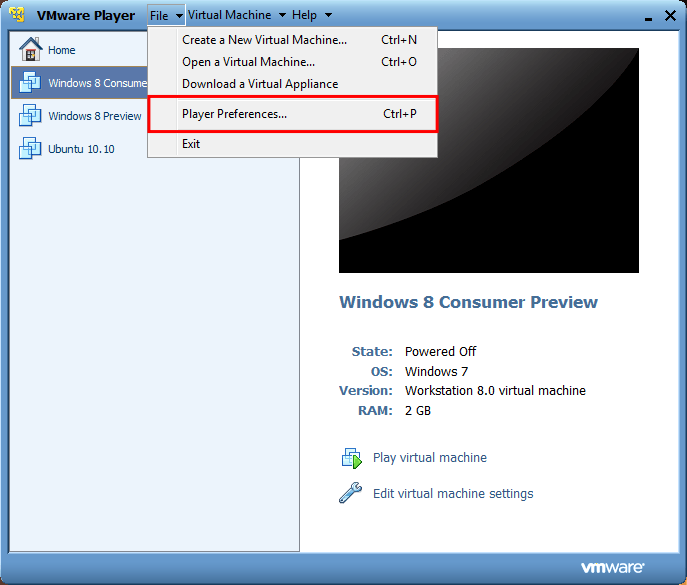Choose Exit in the File menu
Image resolution: width=687 pixels, height=585 pixels.
pos(191,144)
